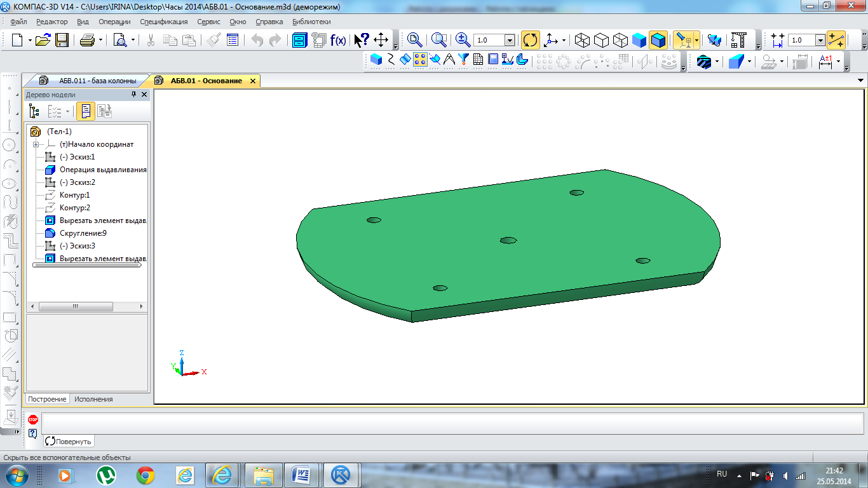Image resolution: width=868 pixels, height=488 pixels.
Task: Pin the Дерево модели panel
Action: tap(133, 95)
